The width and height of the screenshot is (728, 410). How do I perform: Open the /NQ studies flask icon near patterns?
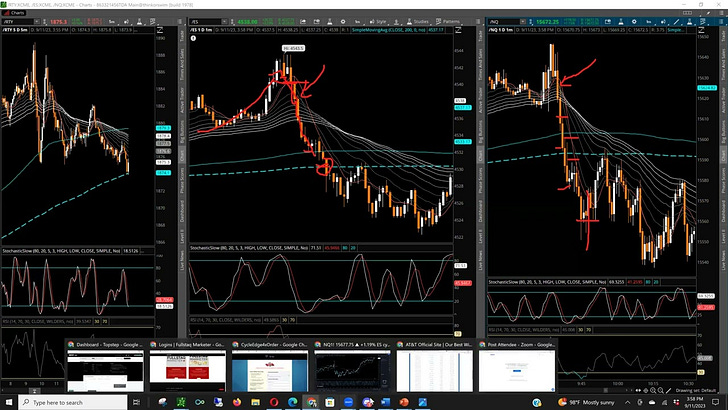tap(689, 21)
